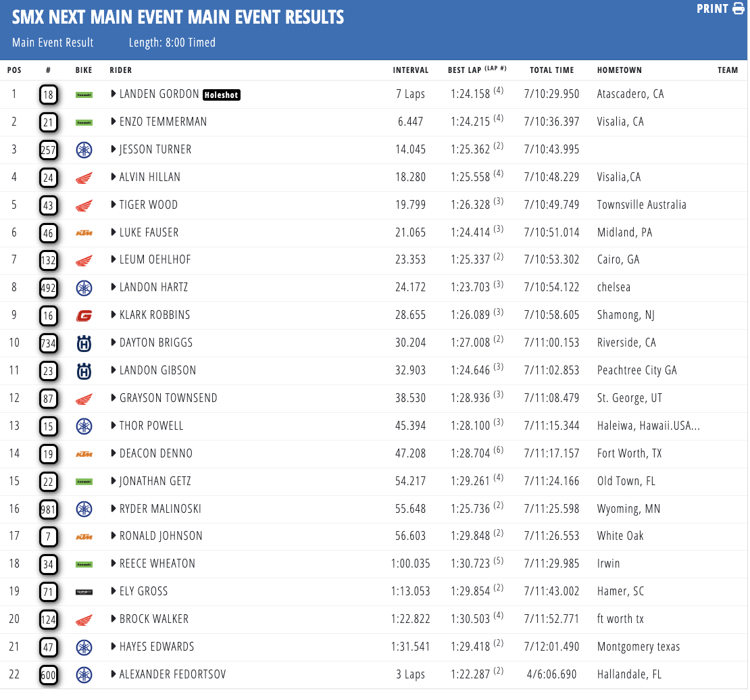Expand Landen Gordon's rider details
Image resolution: width=750 pixels, height=700 pixels.
(114, 95)
